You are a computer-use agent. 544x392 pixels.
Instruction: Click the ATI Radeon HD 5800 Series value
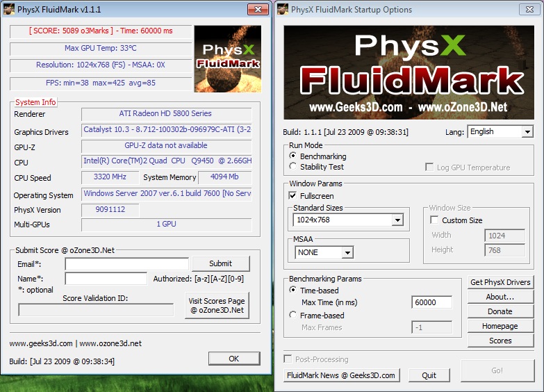165,113
